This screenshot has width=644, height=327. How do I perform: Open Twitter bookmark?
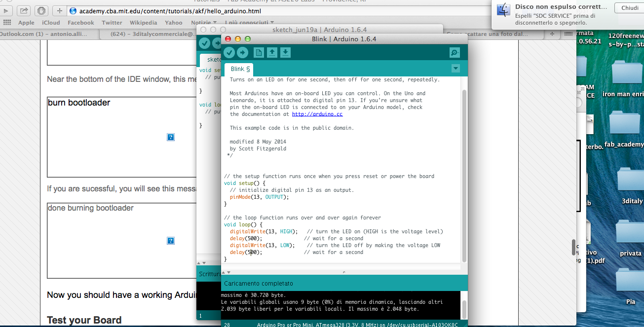tap(112, 23)
